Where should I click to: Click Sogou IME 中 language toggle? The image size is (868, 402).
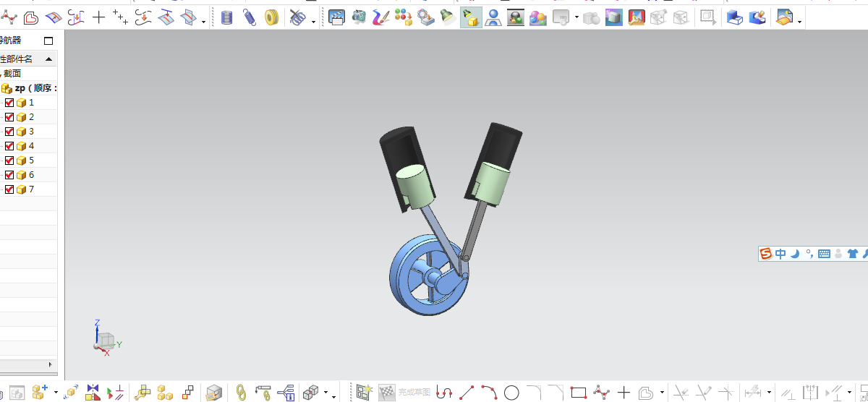[780, 254]
